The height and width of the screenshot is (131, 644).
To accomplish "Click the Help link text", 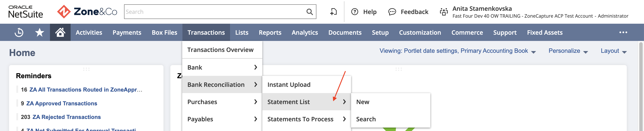I will 370,12.
